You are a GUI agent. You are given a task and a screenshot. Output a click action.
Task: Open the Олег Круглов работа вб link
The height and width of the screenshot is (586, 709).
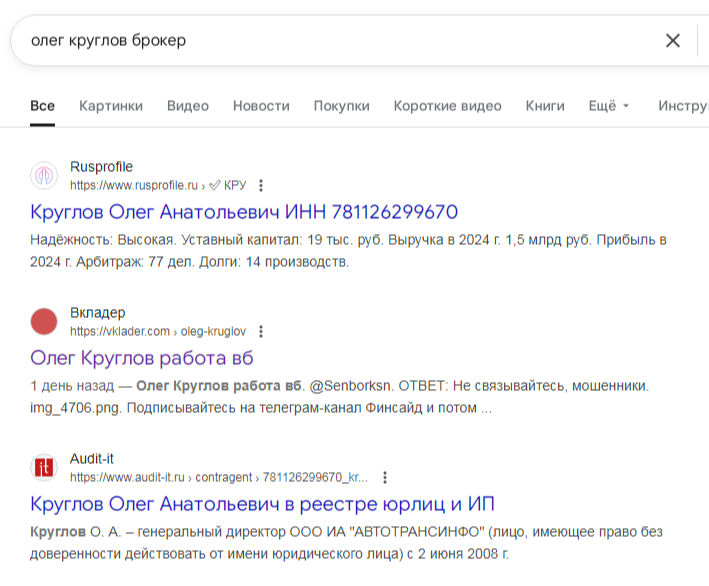point(142,358)
